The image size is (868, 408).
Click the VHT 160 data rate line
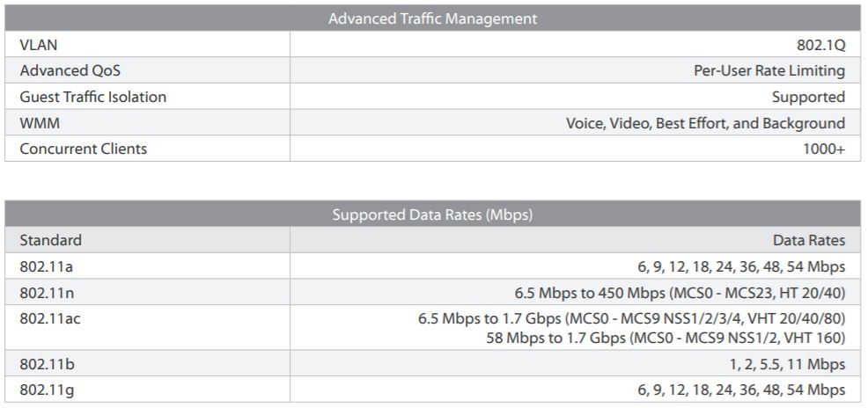(x=666, y=338)
